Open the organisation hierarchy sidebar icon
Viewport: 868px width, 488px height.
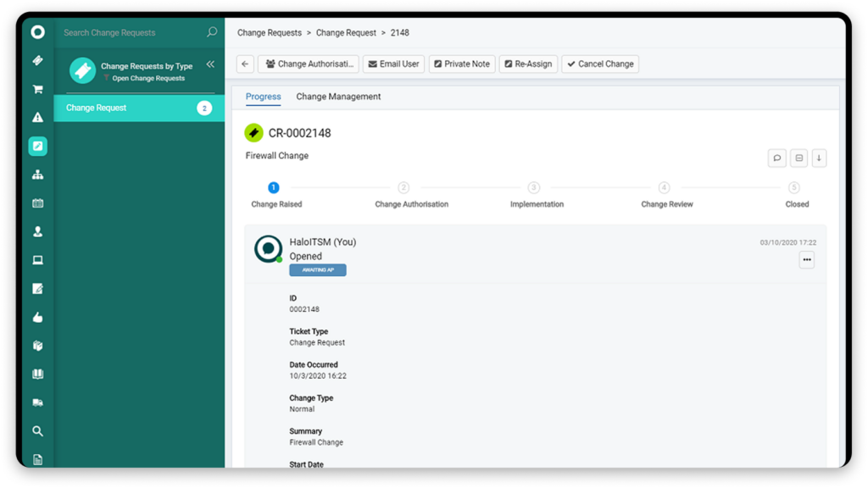[37, 175]
